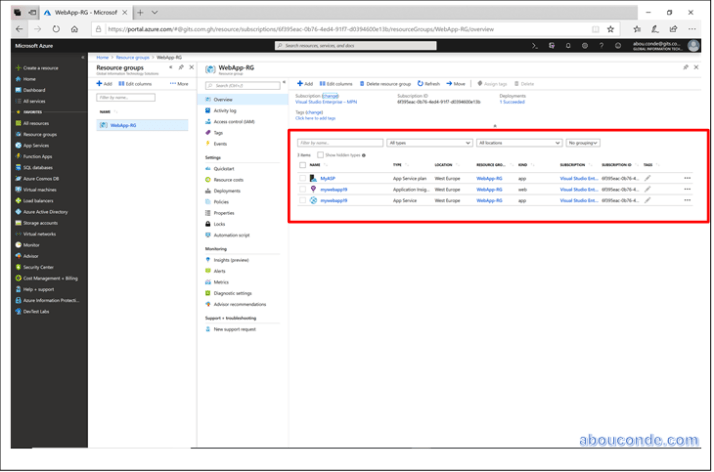
Task: Select Access control (IAM) menu item
Action: [x=233, y=121]
